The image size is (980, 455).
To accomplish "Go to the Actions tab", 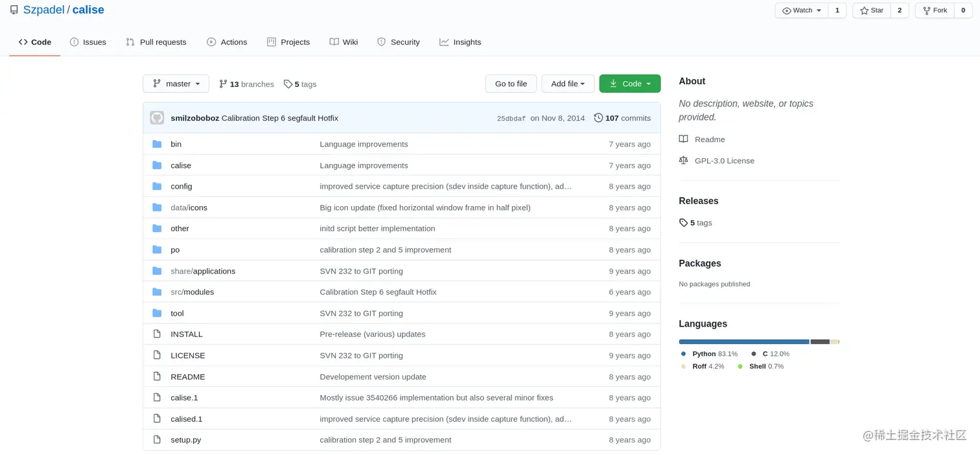I will coord(227,42).
